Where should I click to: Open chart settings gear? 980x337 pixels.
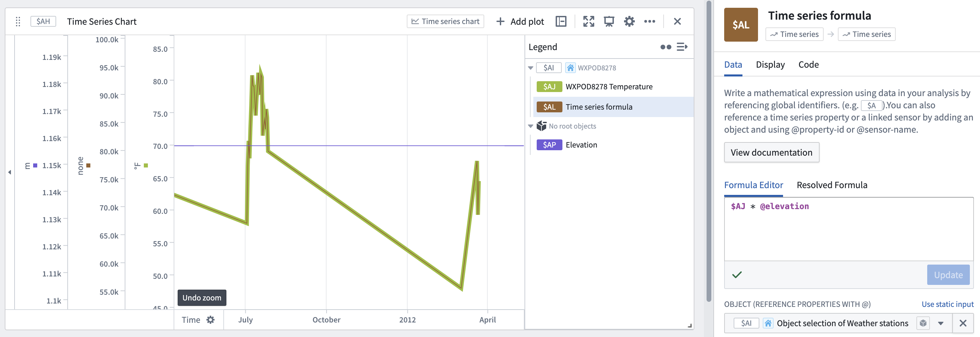pos(629,21)
